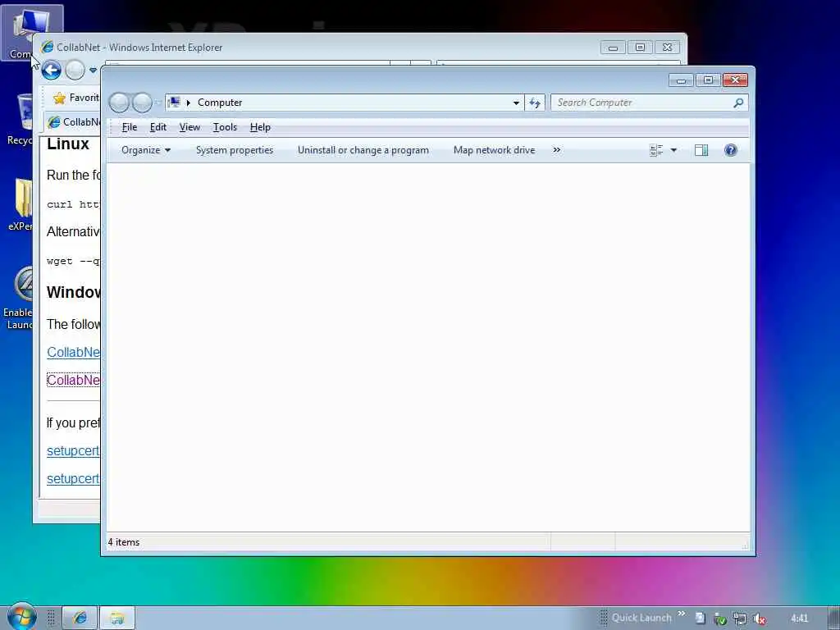Click the document tray icon beside Quick Launch
This screenshot has height=630, width=840.
[700, 619]
